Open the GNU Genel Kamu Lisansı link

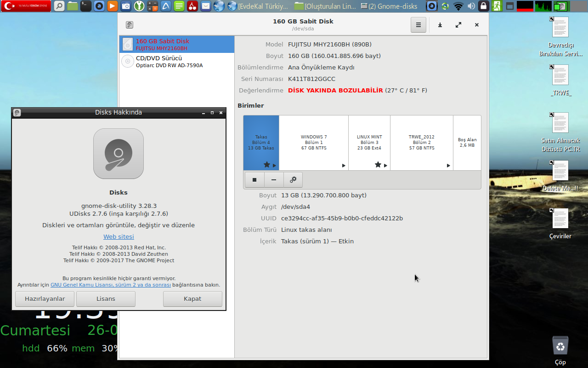tap(111, 285)
